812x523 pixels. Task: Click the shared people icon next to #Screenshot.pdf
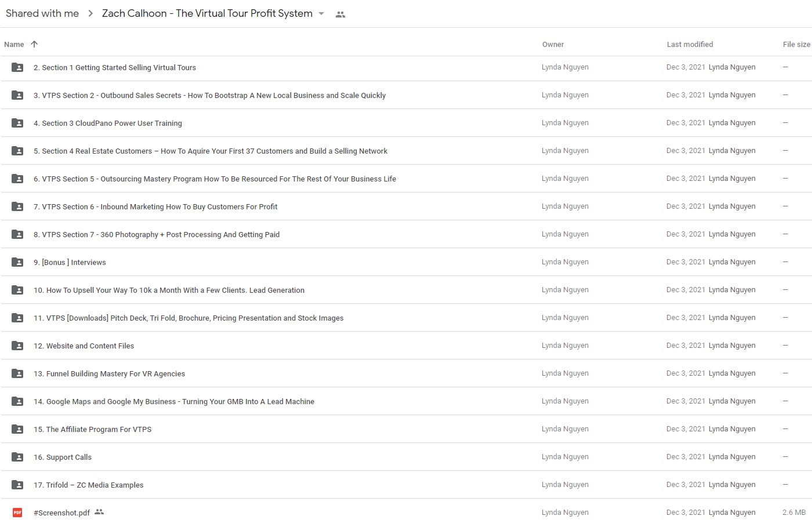pos(99,512)
